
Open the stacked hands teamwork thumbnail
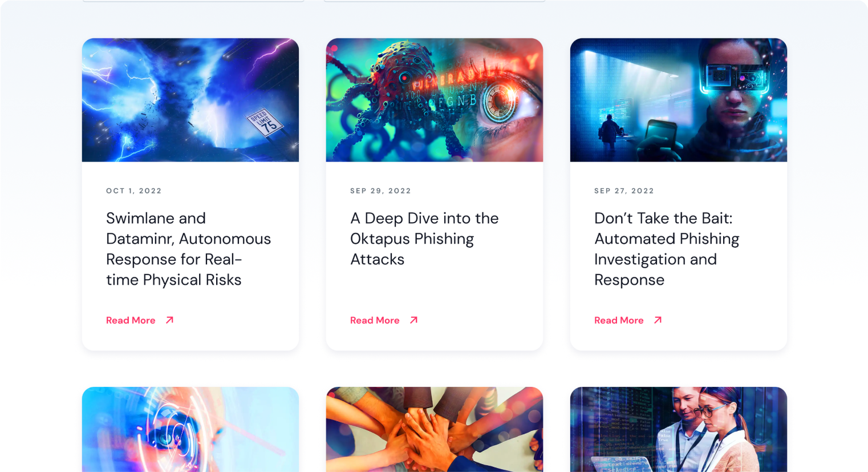[435, 429]
